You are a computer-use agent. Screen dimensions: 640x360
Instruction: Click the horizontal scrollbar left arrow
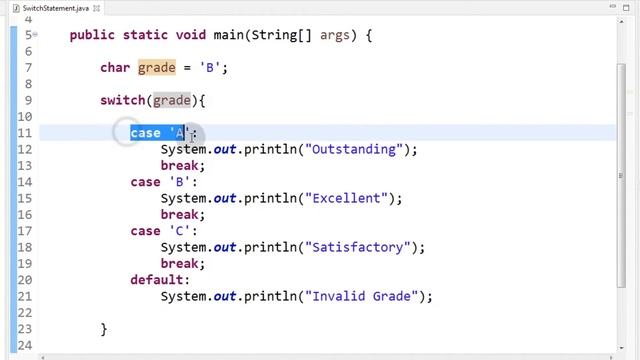pyautogui.click(x=43, y=357)
